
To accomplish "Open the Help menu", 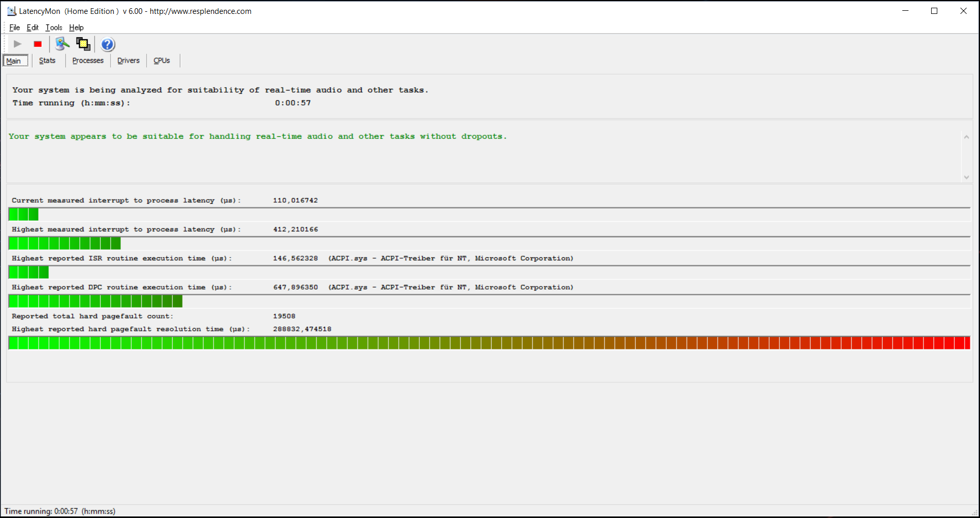I will (x=76, y=28).
